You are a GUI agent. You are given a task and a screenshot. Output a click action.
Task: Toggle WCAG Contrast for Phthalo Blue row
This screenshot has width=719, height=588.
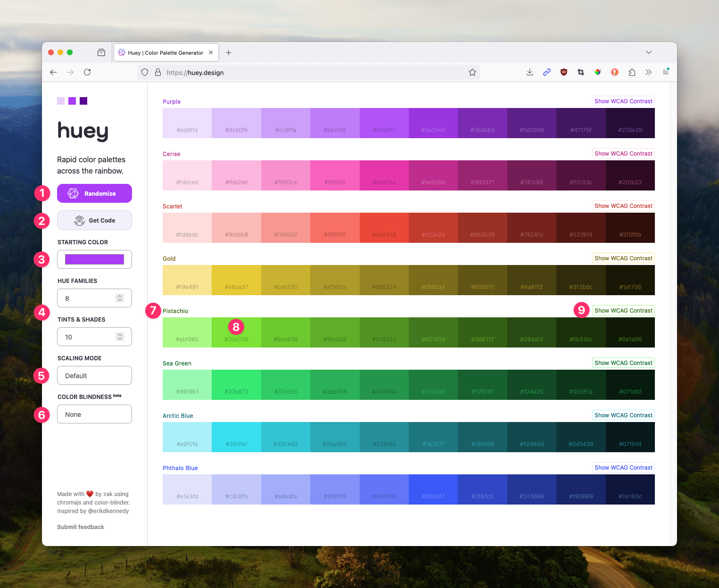pos(623,468)
